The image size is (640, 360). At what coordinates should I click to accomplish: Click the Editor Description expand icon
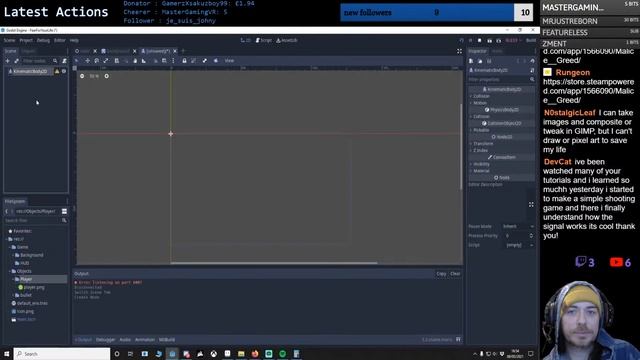pos(531,204)
